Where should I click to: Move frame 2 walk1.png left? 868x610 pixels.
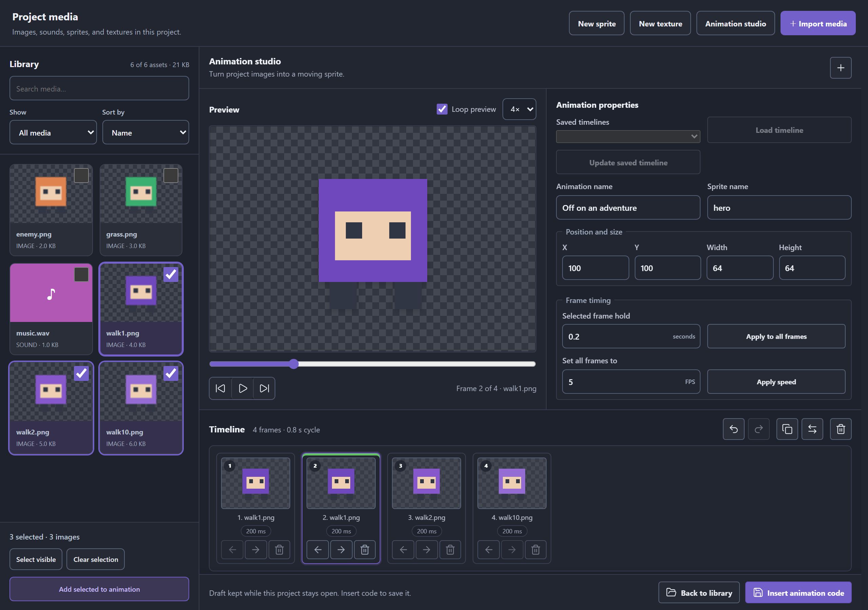point(318,550)
